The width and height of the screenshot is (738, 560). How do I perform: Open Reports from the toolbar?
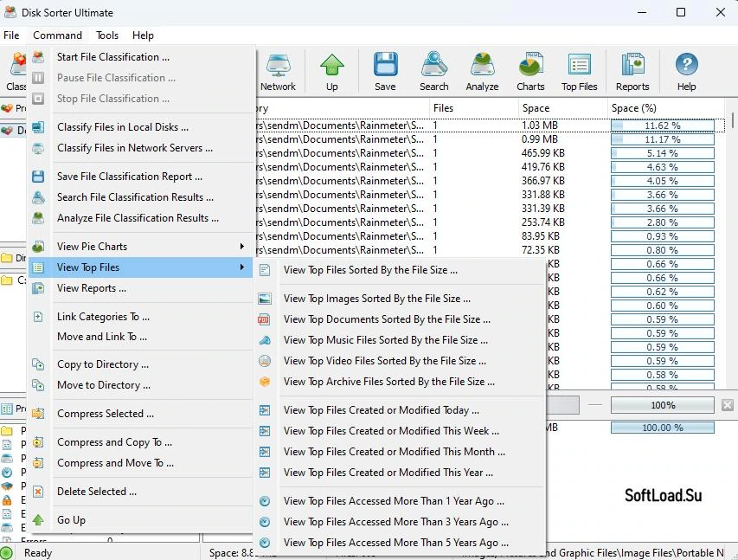632,72
